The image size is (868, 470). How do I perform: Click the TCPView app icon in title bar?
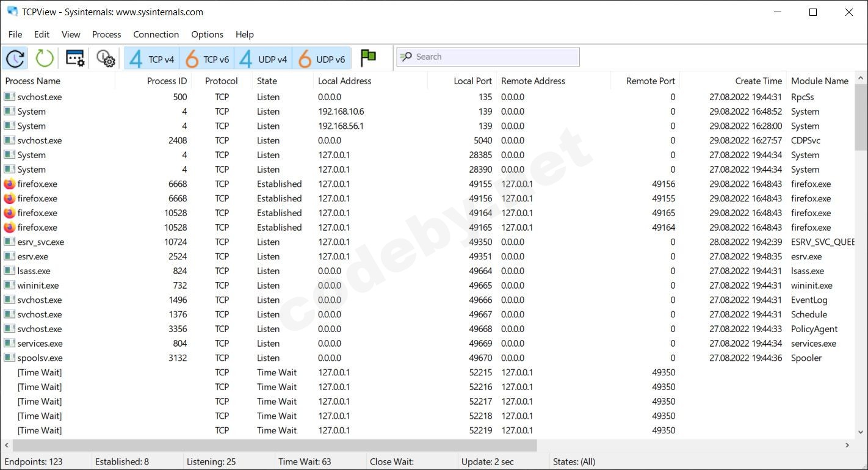[12, 12]
